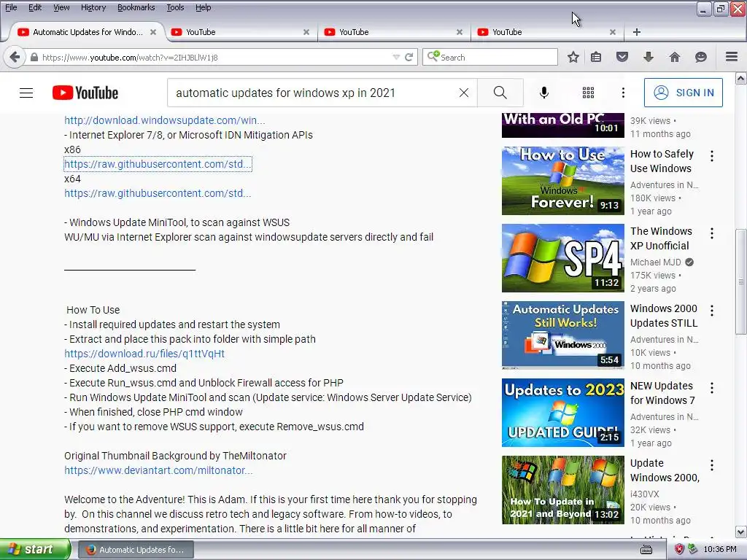
Task: Open the Firefox hamburger menu
Action: (x=732, y=57)
